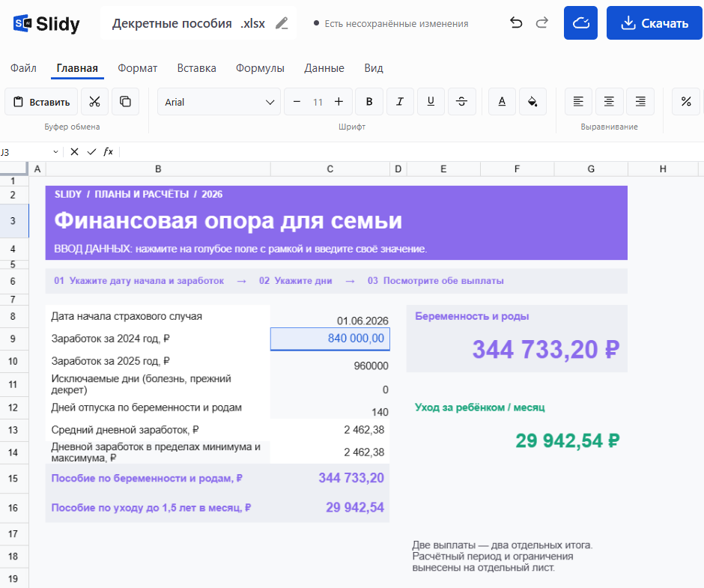Download the spreadsheet with Скачать
This screenshot has width=704, height=588.
pos(654,23)
